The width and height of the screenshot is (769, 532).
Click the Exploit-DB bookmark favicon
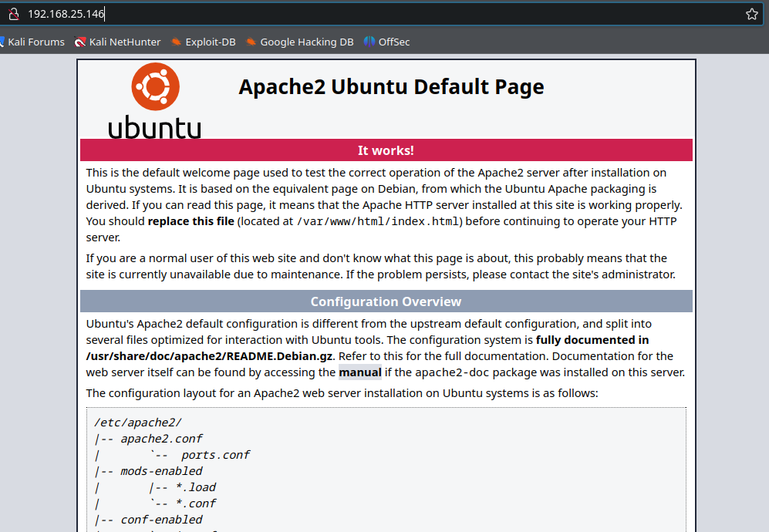176,42
